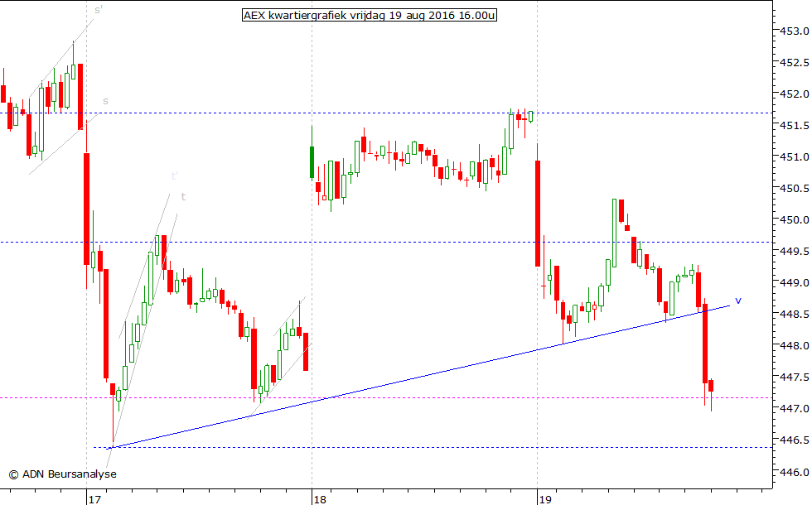Viewport: 812px width, 505px height.
Task: Click the blue trendline label 'v'
Action: 738,300
